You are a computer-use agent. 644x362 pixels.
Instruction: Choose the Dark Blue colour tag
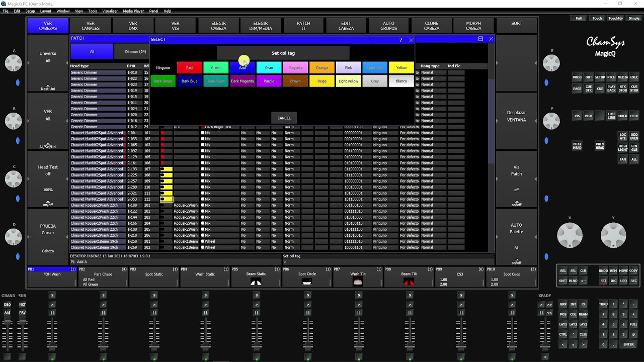point(189,81)
